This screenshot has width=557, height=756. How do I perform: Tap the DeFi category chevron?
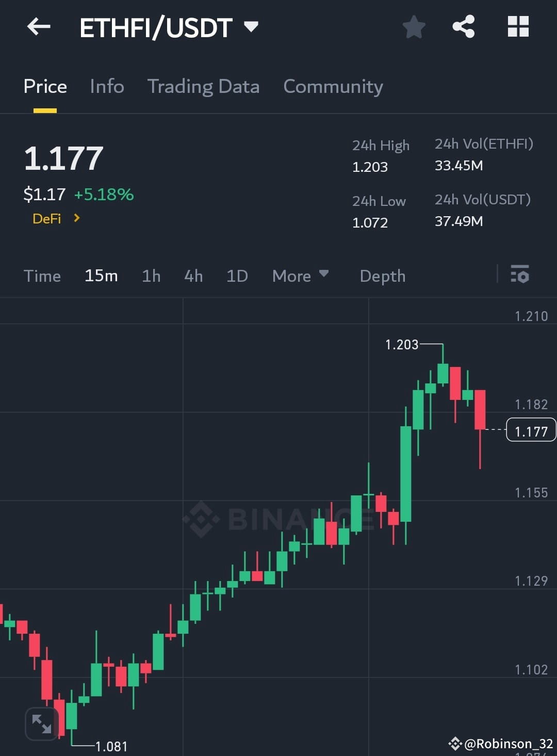point(75,218)
